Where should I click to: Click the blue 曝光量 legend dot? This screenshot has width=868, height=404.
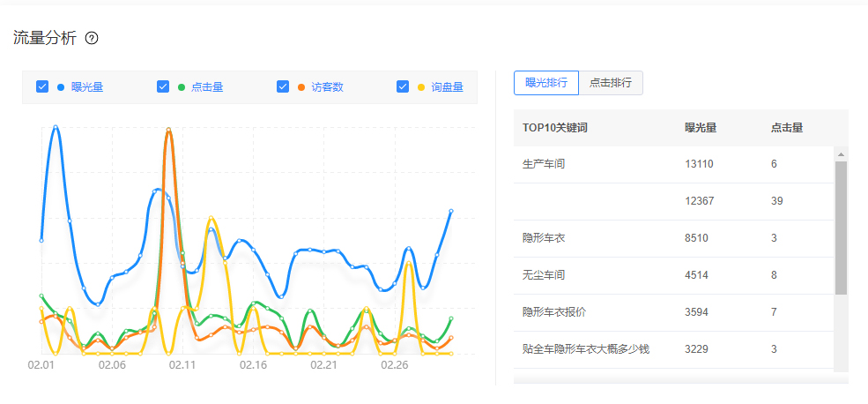tap(61, 86)
